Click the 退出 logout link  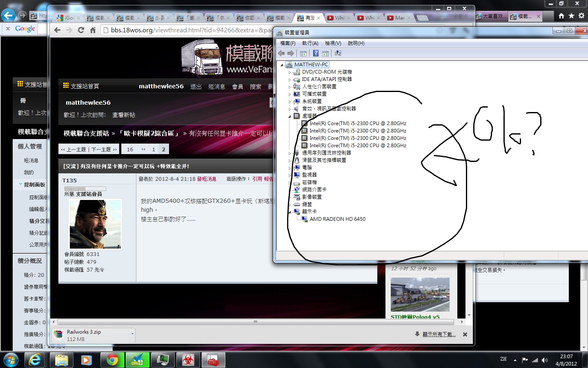[196, 86]
